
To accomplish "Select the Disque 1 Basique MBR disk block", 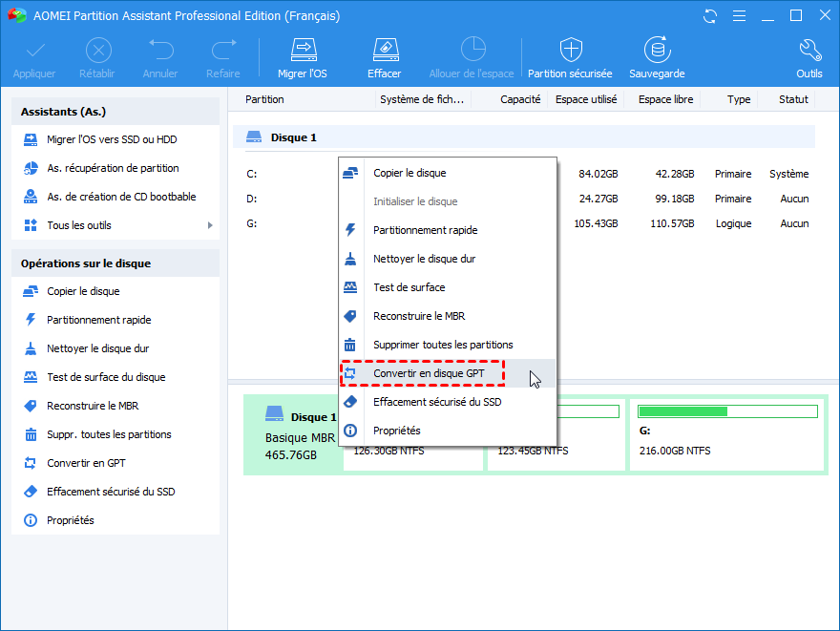I will point(294,434).
